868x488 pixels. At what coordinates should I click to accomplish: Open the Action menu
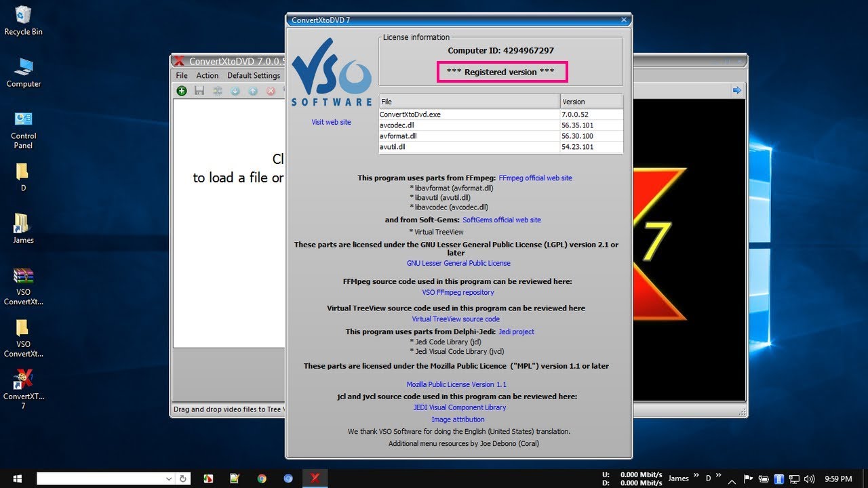pos(208,75)
